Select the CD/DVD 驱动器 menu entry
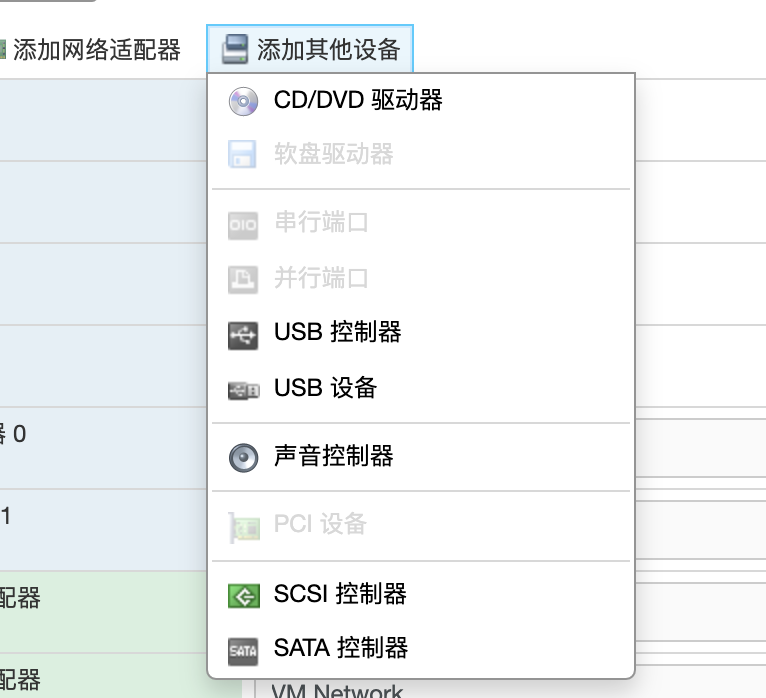Image resolution: width=766 pixels, height=698 pixels. (358, 101)
